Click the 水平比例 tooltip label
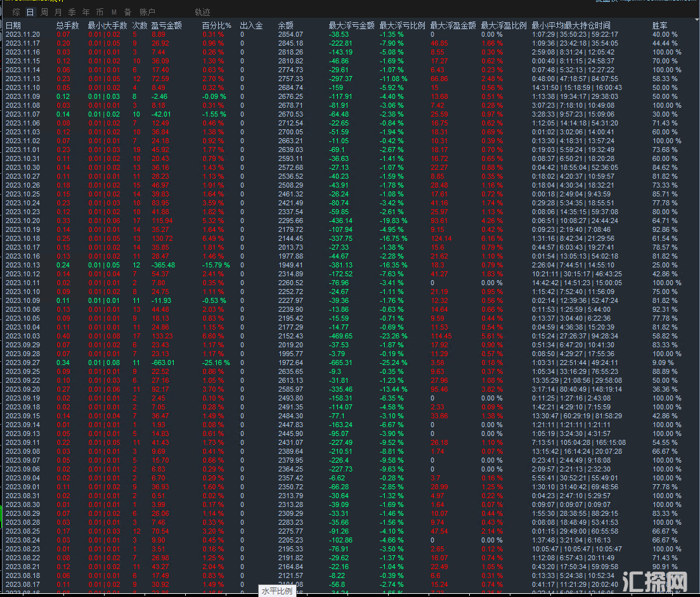This screenshot has height=597, width=700. [278, 591]
